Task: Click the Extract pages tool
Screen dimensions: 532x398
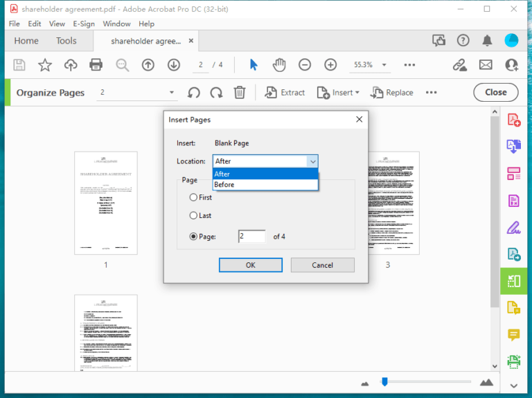Action: click(x=284, y=93)
